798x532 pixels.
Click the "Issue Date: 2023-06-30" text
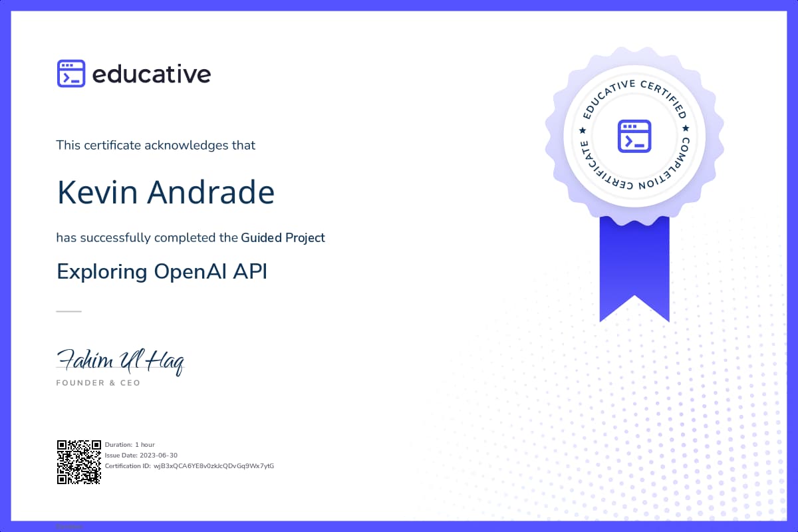click(x=141, y=455)
